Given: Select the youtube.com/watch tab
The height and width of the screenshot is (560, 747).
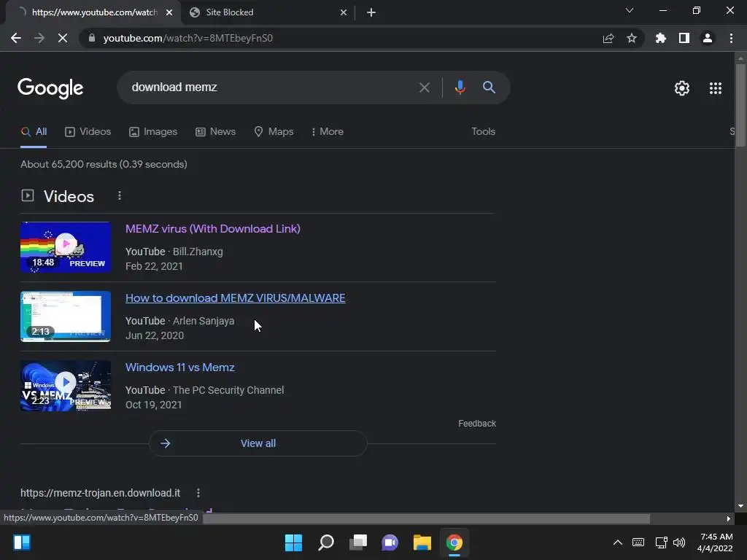Looking at the screenshot, I should [93, 12].
